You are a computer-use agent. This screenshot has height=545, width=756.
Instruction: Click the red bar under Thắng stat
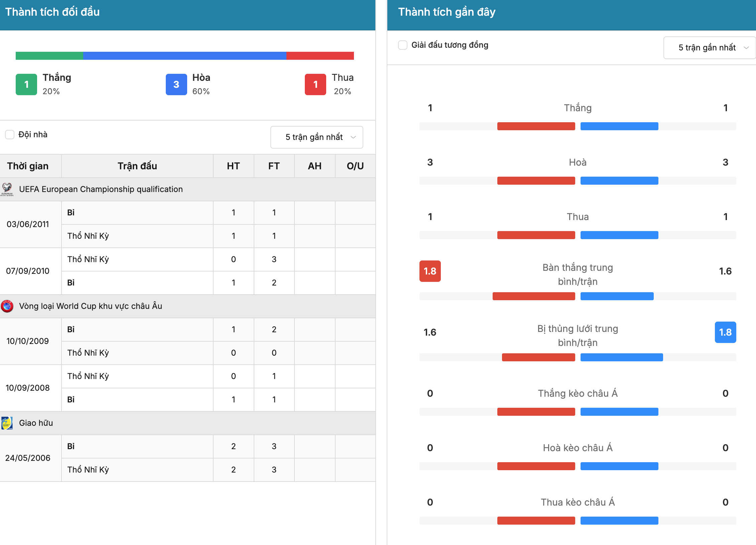click(x=536, y=126)
